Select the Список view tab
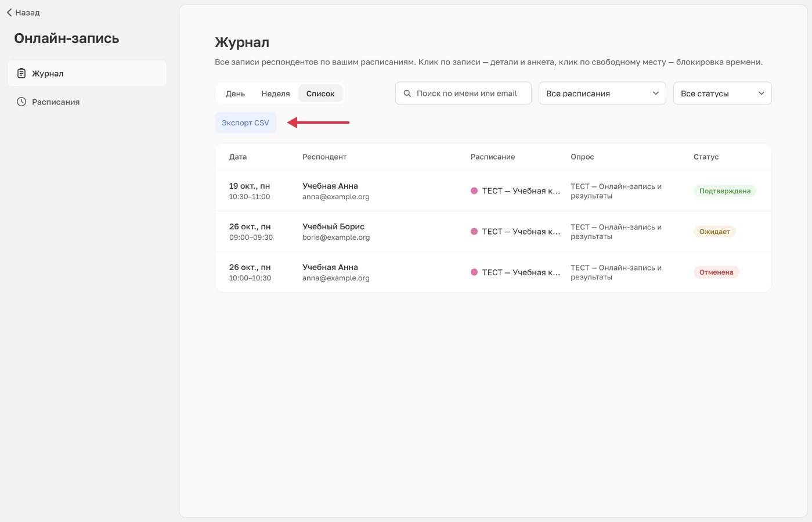 tap(320, 93)
